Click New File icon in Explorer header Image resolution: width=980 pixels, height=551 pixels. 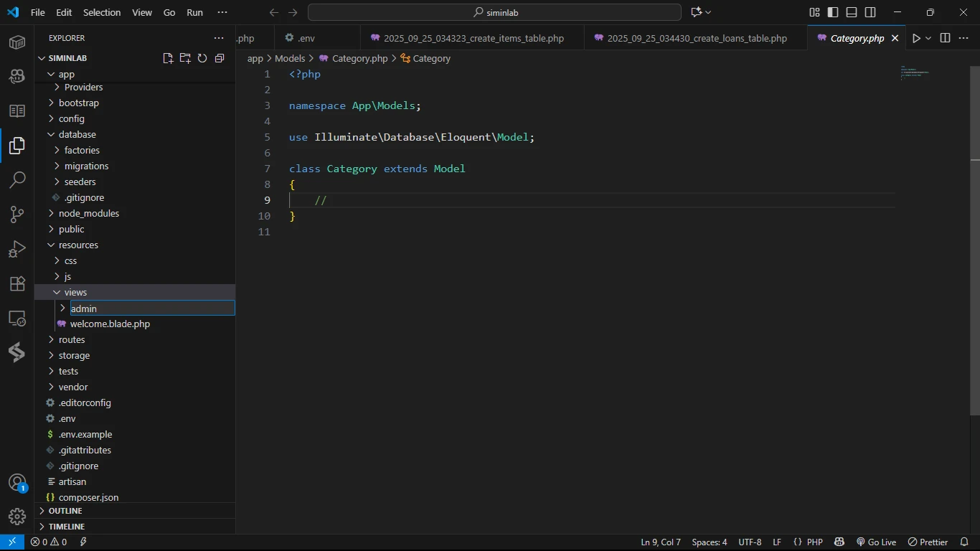[168, 58]
